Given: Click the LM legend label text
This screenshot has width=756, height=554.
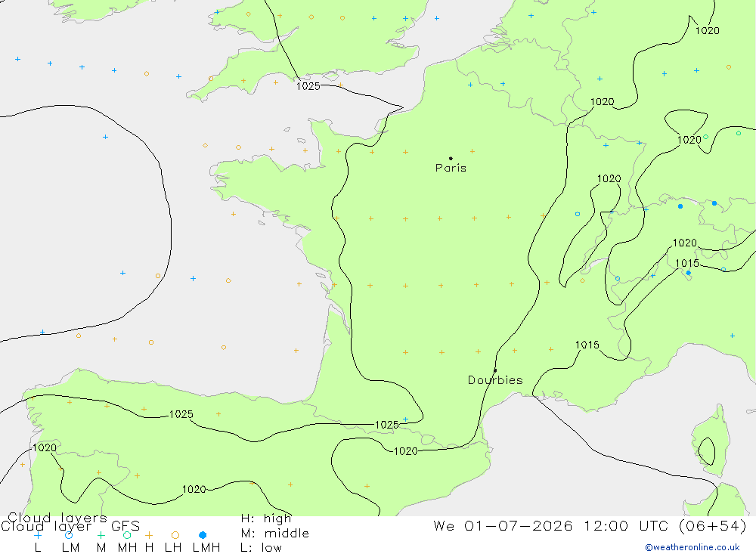Looking at the screenshot, I should tap(70, 548).
